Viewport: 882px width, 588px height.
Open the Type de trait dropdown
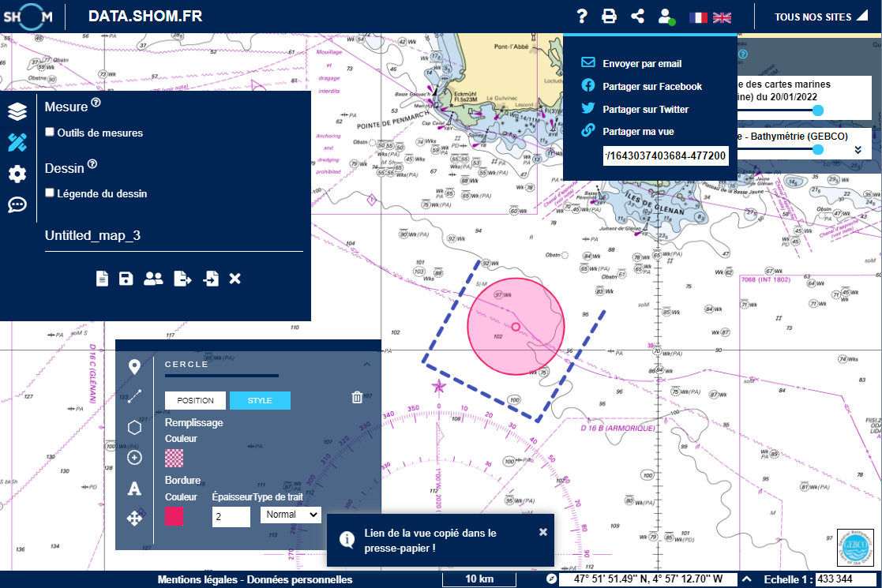291,515
